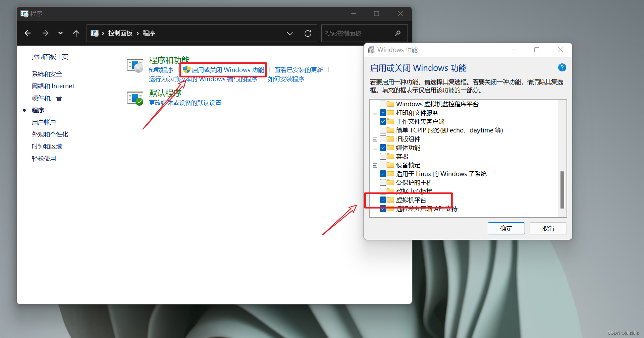Screen dimensions: 644x338
Task: Toggle 打印和文件服务 checkbox
Action: 383,113
